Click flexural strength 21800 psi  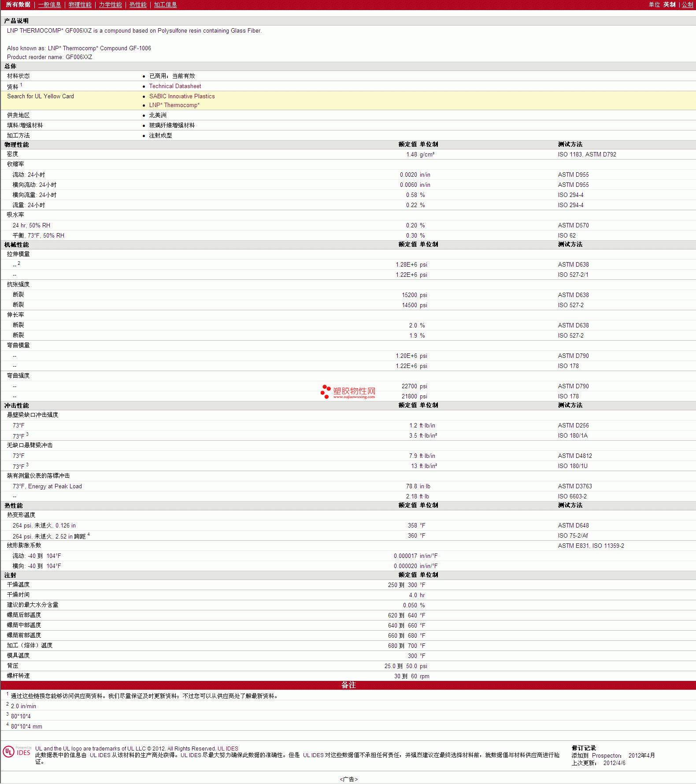tap(415, 397)
